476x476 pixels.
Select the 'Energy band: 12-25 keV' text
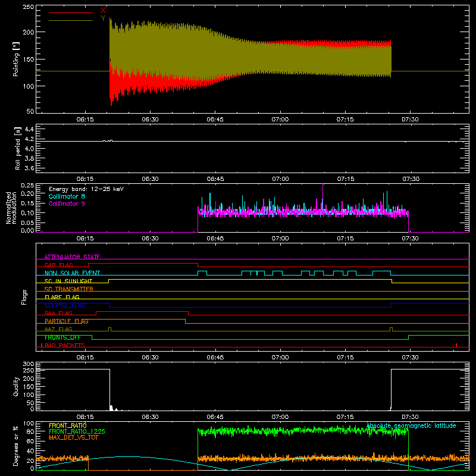[86, 189]
